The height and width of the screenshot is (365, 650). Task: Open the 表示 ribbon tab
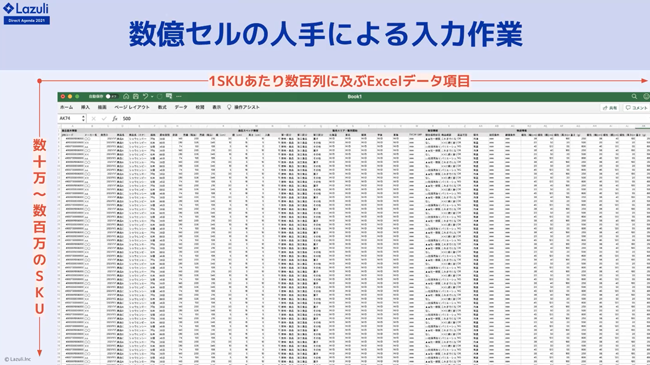pos(217,107)
